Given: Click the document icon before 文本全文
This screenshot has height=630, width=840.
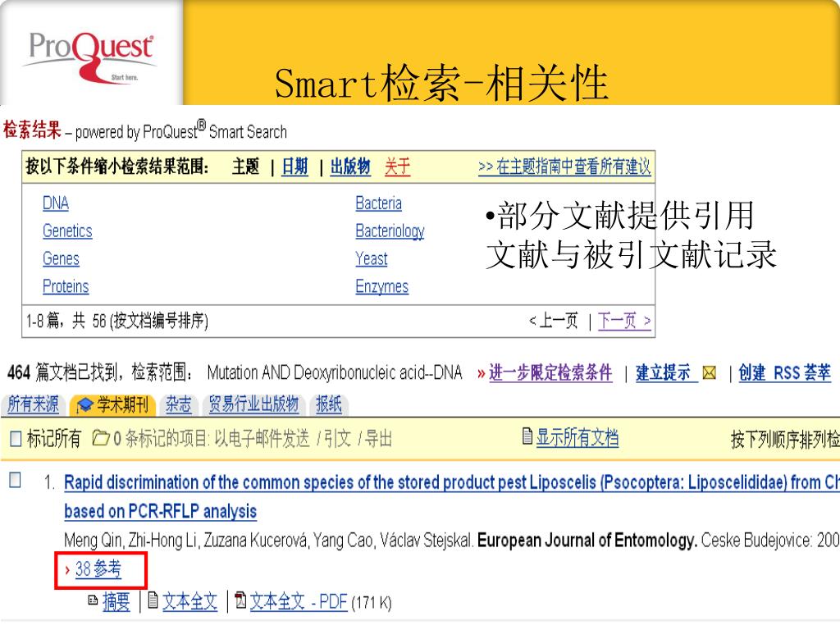Looking at the screenshot, I should [153, 600].
